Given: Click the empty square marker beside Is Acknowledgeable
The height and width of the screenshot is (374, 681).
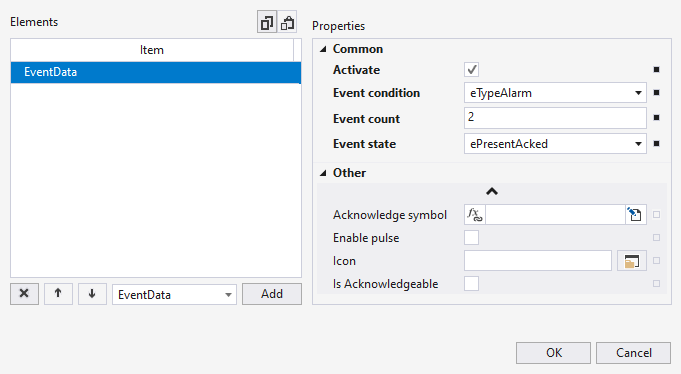Looking at the screenshot, I should coord(657,284).
